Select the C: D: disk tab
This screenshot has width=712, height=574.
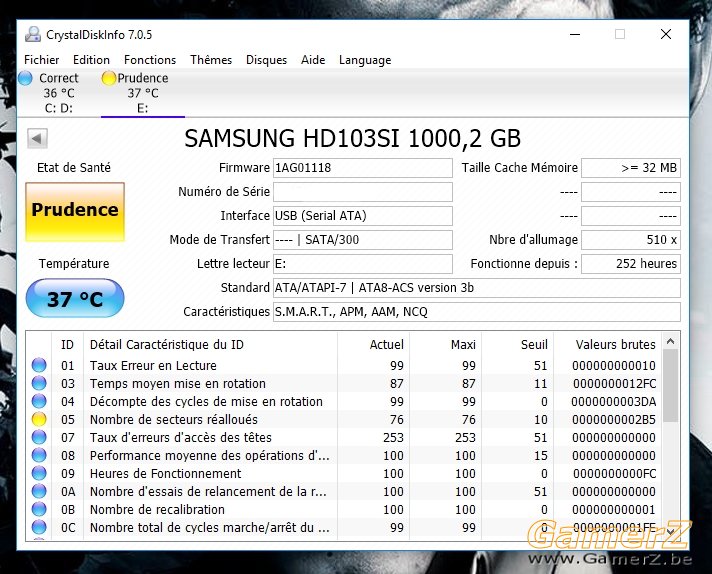pyautogui.click(x=59, y=93)
